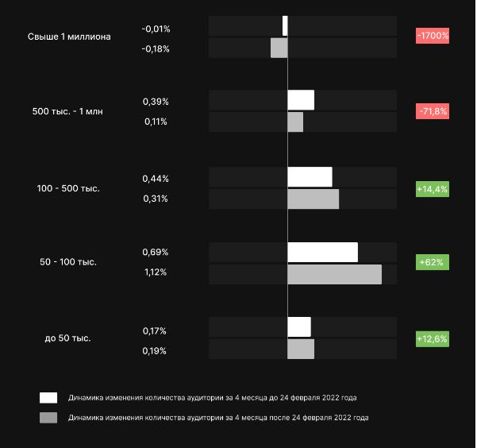The width and height of the screenshot is (477, 448).
Task: Click the 0,39% value text
Action: tap(156, 102)
